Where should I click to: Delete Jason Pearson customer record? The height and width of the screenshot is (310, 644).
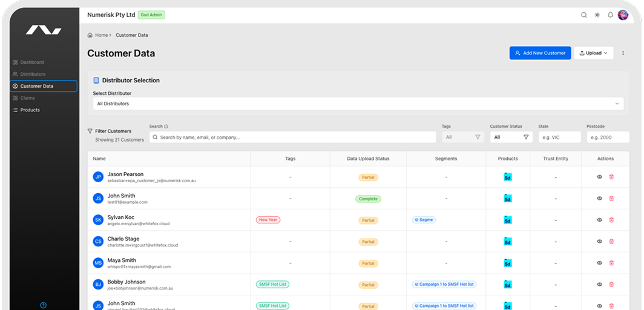coord(611,177)
